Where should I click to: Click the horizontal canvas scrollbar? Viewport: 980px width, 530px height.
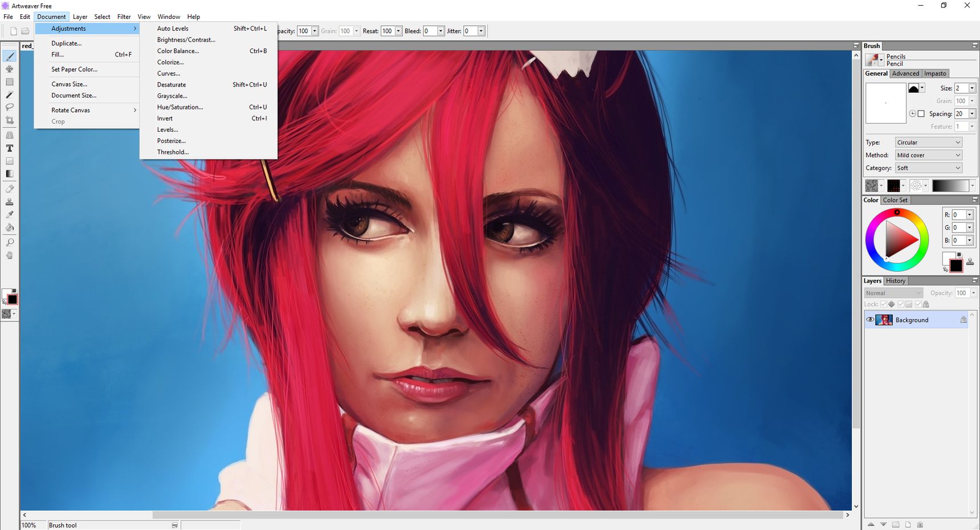tap(497, 515)
